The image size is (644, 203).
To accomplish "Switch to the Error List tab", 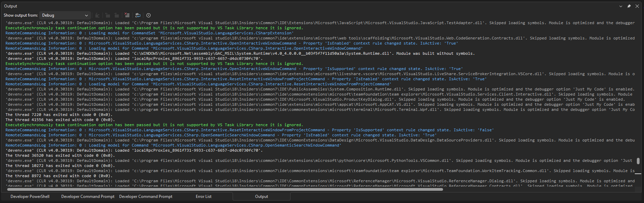I will click(204, 197).
